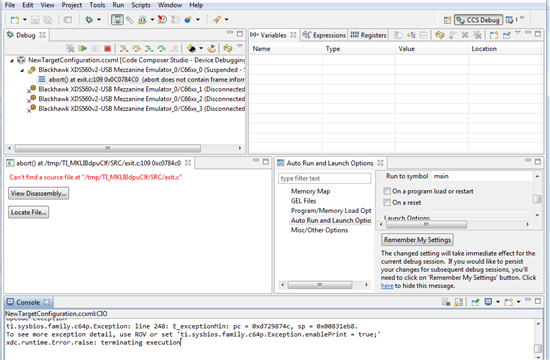The width and height of the screenshot is (550, 360).
Task: Click the Refresh icon in Variables toolbar
Action: (x=440, y=35)
